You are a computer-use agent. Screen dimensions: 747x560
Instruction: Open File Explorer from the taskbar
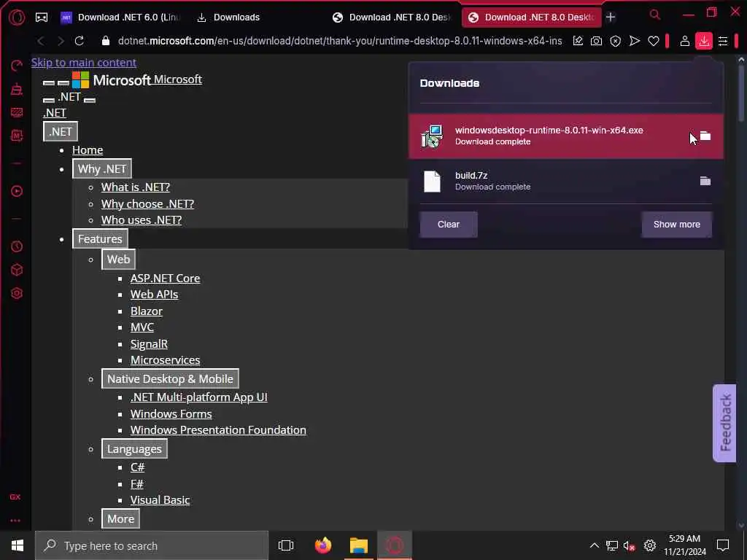click(x=359, y=545)
